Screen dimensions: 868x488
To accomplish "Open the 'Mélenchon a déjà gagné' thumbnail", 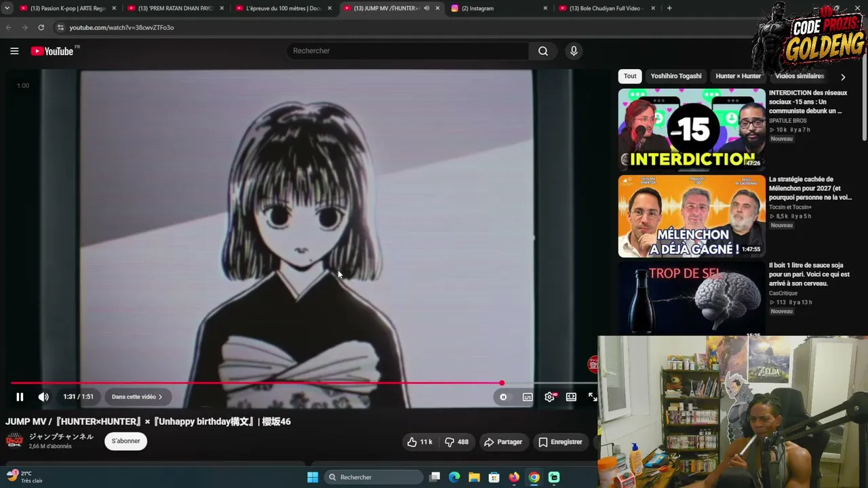I will click(x=692, y=216).
